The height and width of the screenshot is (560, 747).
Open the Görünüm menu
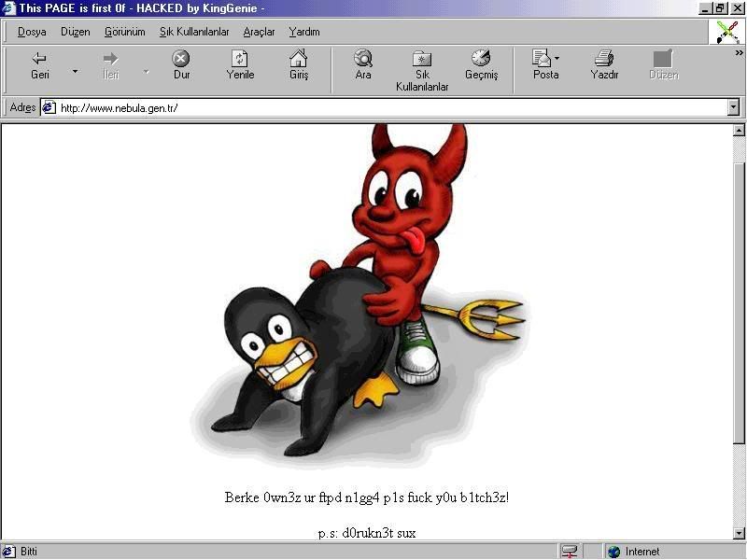(x=125, y=32)
